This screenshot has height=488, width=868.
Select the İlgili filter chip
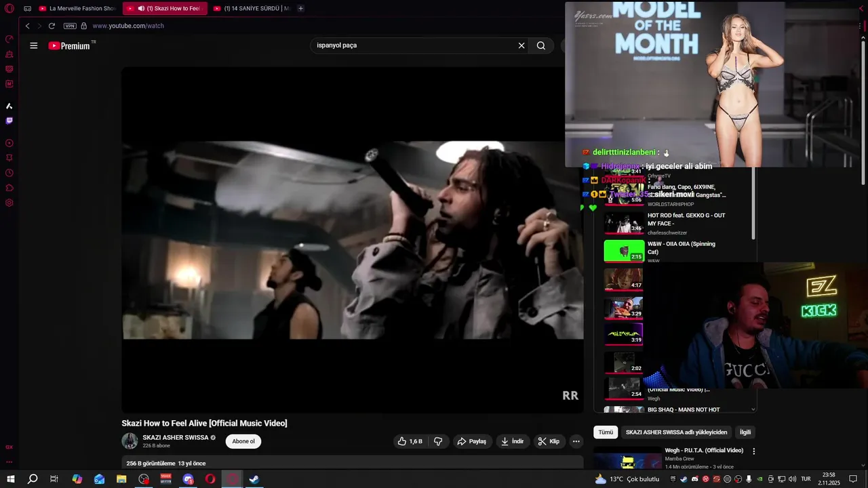point(745,432)
